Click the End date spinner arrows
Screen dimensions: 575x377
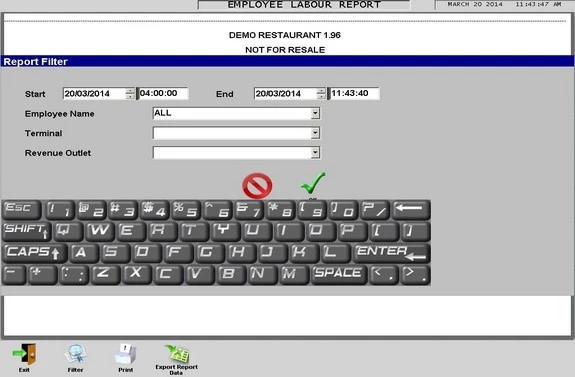click(x=321, y=94)
